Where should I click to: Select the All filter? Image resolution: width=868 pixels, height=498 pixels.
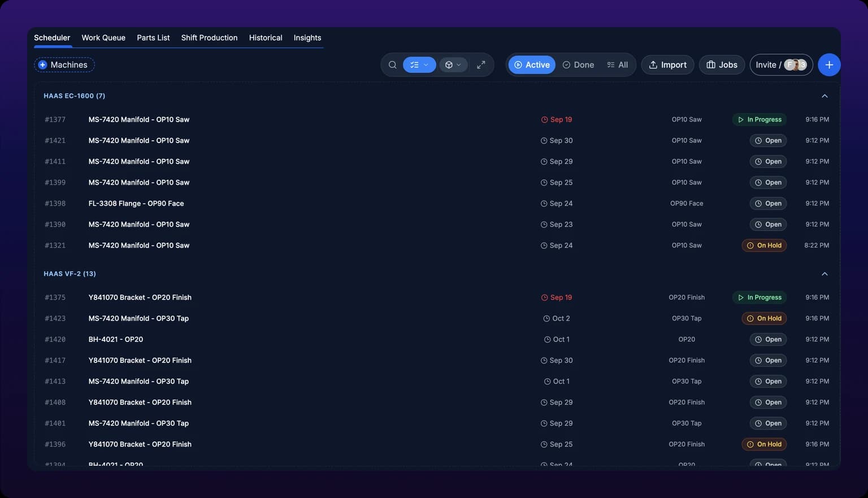click(618, 65)
